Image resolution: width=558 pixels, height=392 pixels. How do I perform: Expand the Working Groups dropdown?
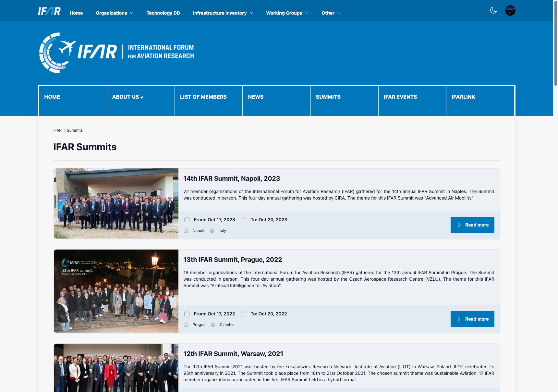287,13
